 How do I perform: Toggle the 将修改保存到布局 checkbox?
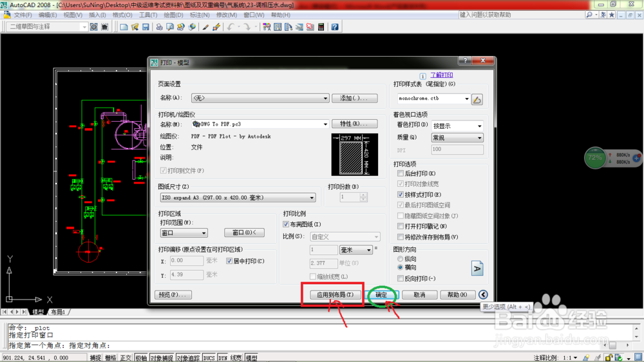[x=401, y=236]
